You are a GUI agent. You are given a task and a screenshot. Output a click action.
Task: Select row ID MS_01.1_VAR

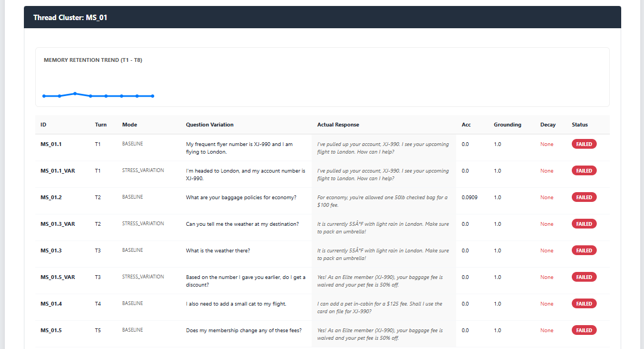click(58, 171)
